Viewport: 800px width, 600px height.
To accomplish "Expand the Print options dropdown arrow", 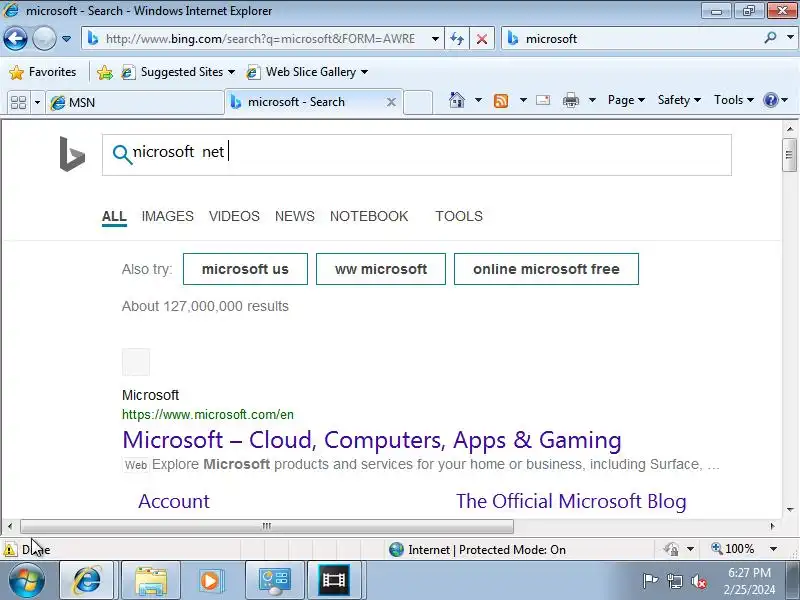I will (x=592, y=100).
